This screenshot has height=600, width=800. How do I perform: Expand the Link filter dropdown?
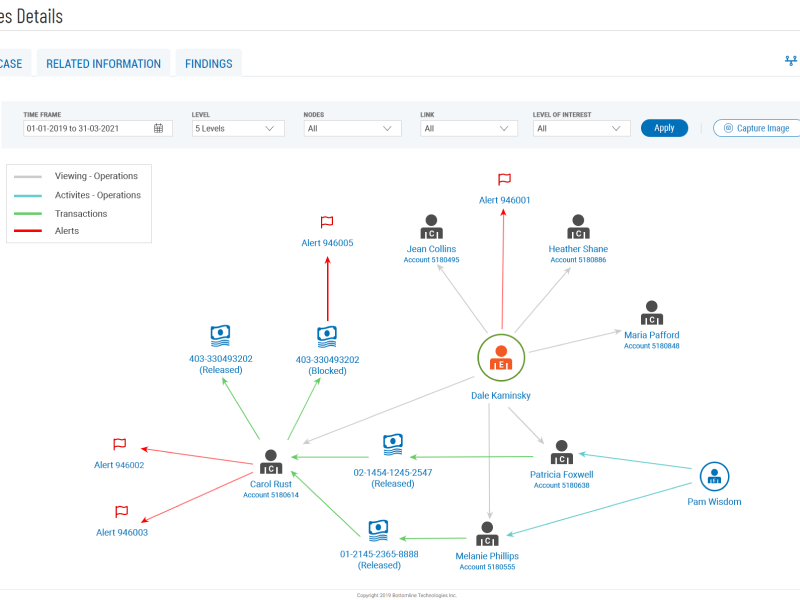[x=469, y=128]
